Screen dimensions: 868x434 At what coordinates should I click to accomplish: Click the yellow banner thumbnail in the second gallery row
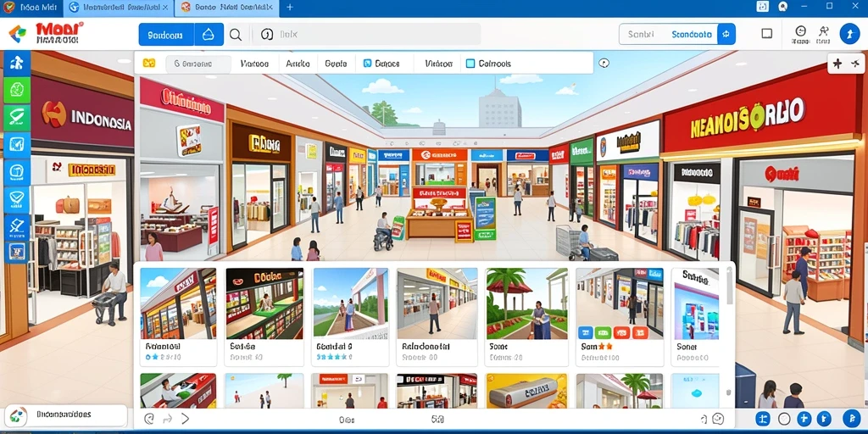pos(527,391)
